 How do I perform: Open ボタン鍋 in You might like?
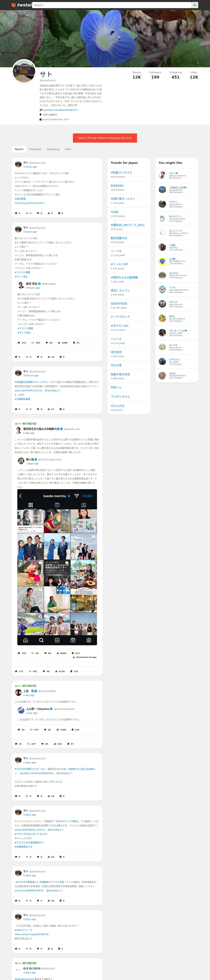click(173, 173)
